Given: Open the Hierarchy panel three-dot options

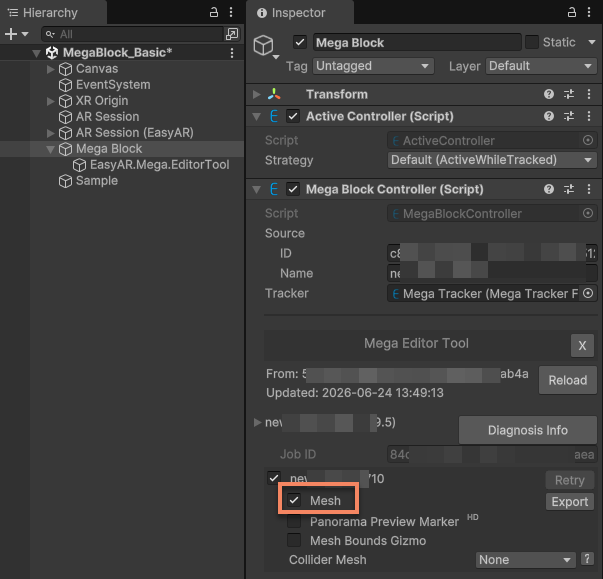Looking at the screenshot, I should point(231,12).
